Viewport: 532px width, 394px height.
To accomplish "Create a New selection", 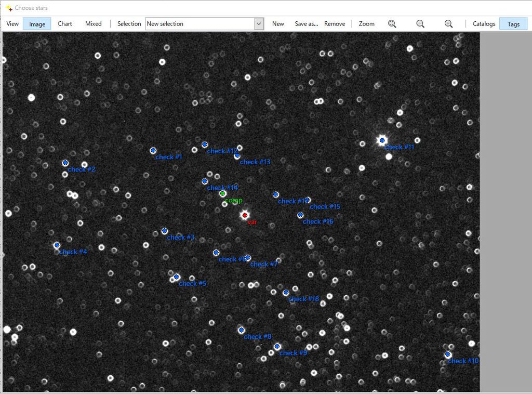I will [x=278, y=24].
